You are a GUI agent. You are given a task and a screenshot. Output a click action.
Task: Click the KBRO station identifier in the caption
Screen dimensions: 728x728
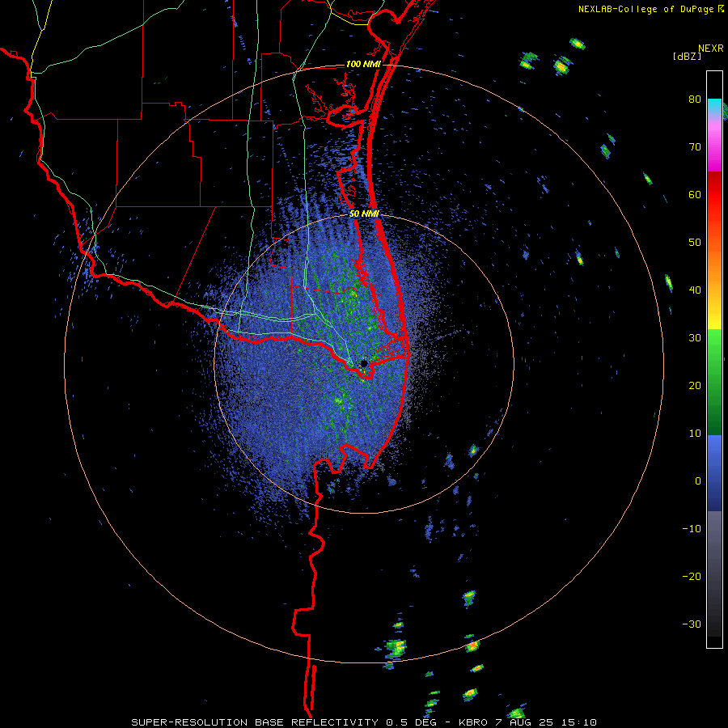(473, 722)
